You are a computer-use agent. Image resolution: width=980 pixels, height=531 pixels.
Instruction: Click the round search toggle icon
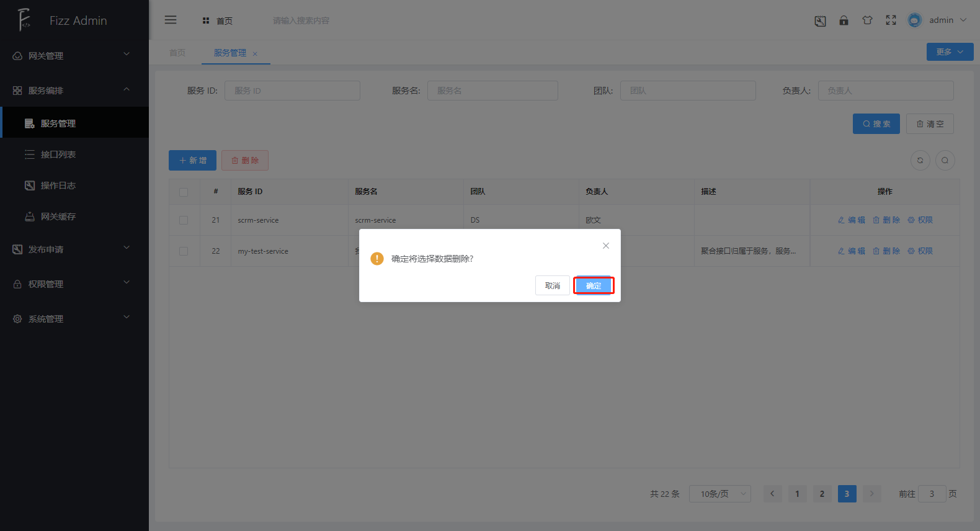click(945, 160)
